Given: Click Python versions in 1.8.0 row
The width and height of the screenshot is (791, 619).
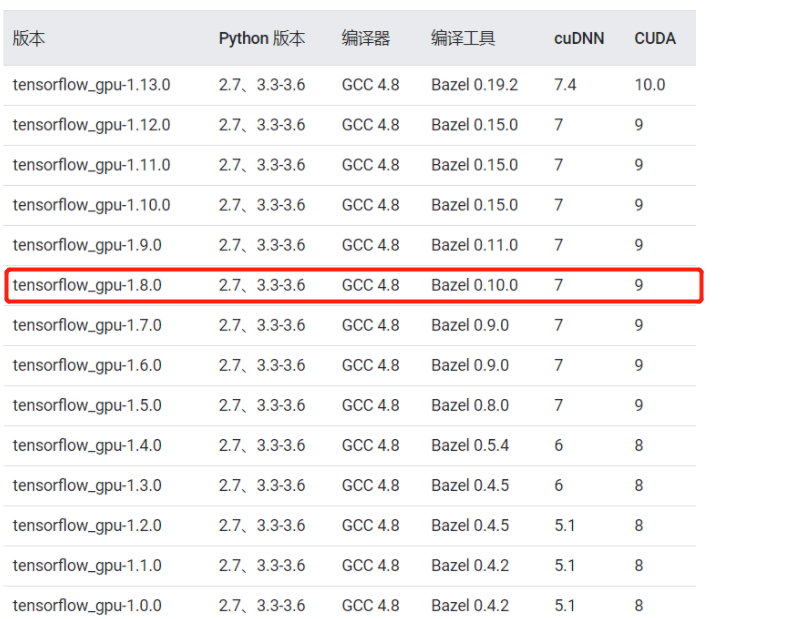Looking at the screenshot, I should pos(262,285).
